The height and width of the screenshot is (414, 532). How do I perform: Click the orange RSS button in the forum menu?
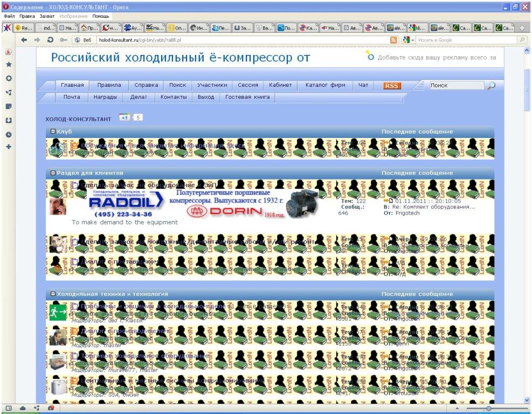click(x=391, y=86)
